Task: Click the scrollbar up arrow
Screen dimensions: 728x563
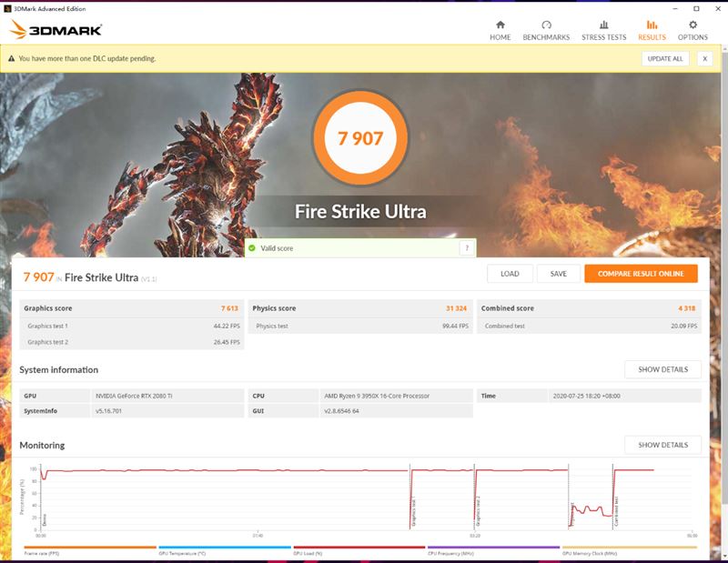Action: point(725,47)
